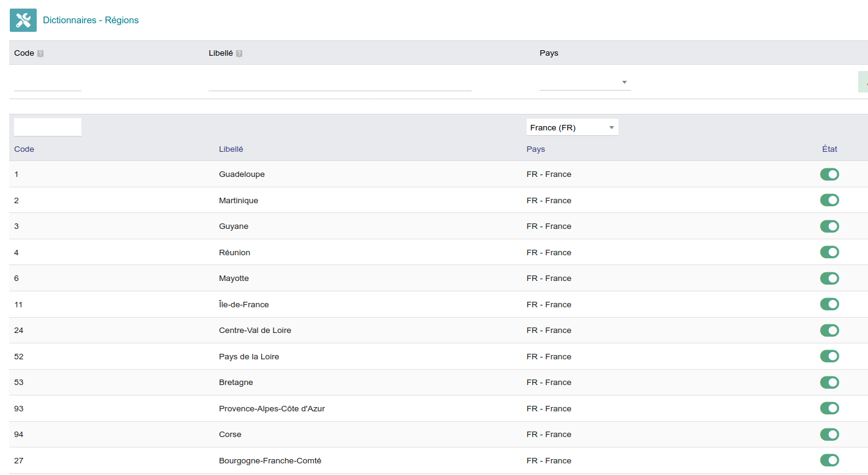Click the help icon next to Libellé
Viewport: 868px width, 475px height.
tap(239, 54)
